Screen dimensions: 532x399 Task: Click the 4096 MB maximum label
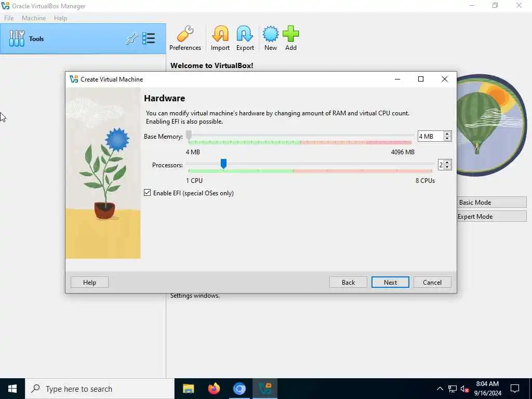[403, 152]
